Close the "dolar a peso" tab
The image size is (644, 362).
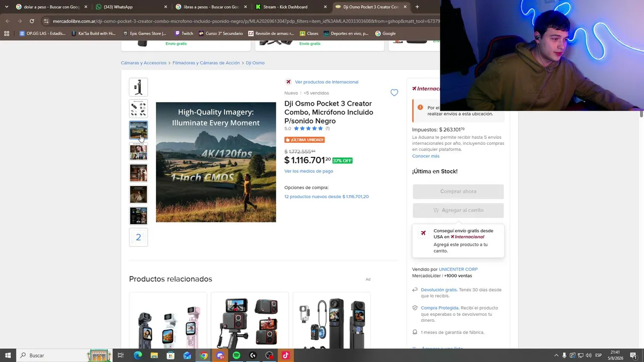point(86,7)
